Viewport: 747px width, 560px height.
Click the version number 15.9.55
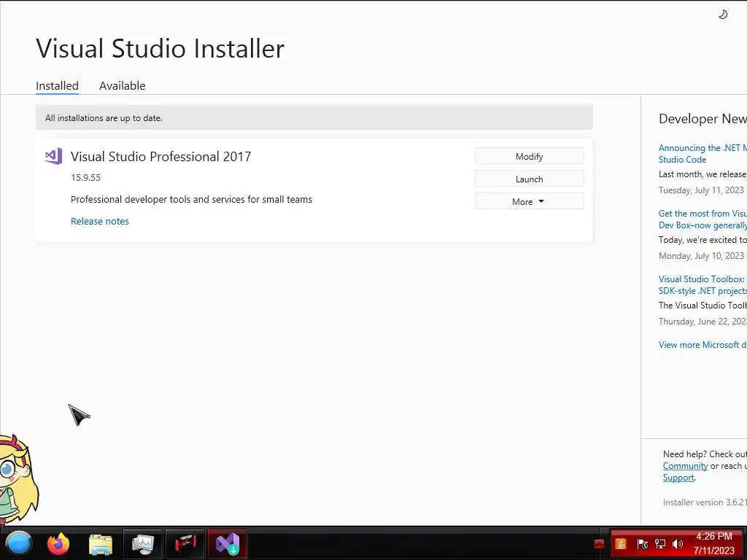[x=86, y=177]
